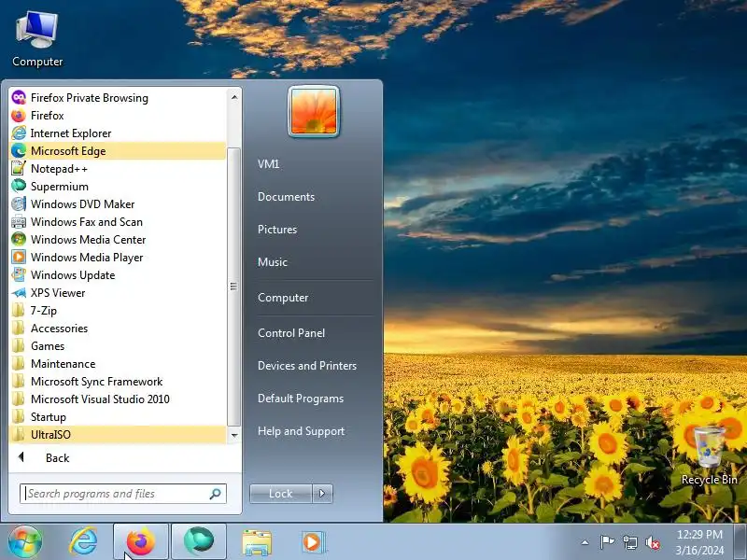Image resolution: width=747 pixels, height=560 pixels.
Task: Click the Lock button
Action: 281,494
